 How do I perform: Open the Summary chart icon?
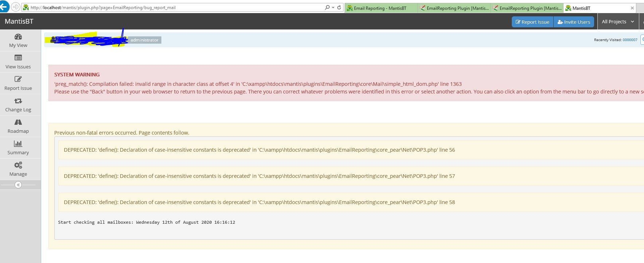click(18, 144)
